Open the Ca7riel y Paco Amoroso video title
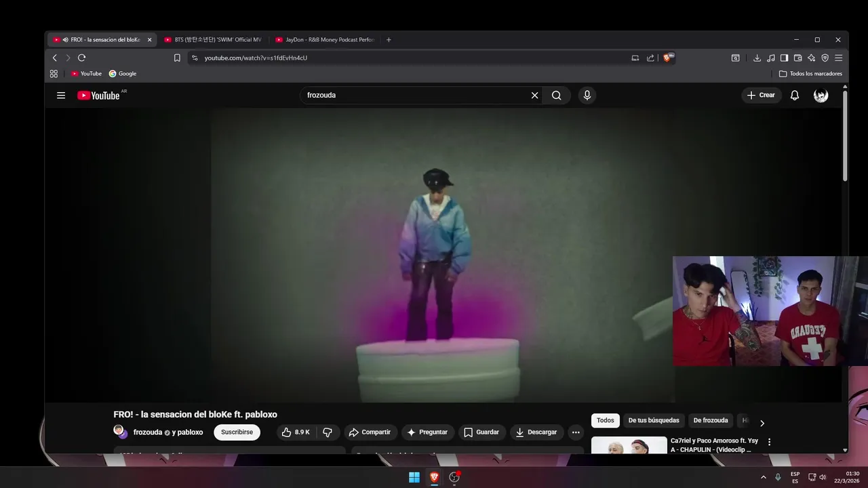868x488 pixels. pos(714,445)
